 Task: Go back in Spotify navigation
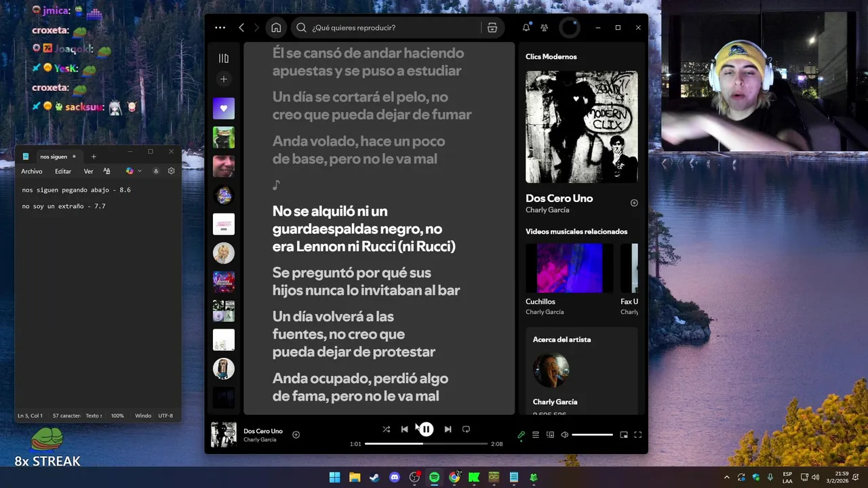[241, 28]
